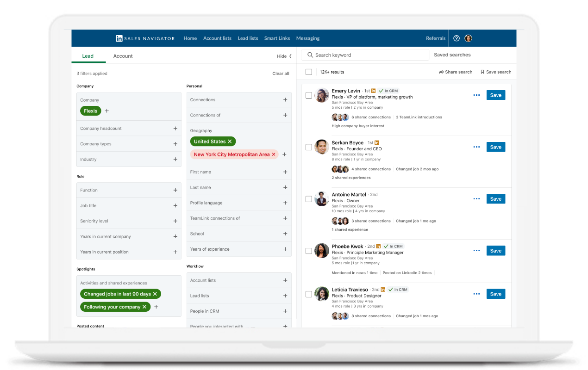Open the profile avatar menu in header
Viewport: 588px width, 370px height.
(468, 38)
